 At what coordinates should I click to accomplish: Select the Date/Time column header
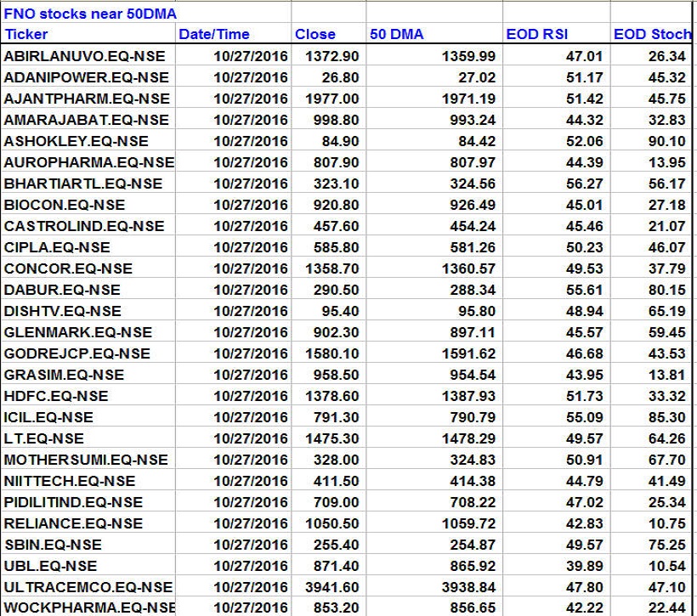214,35
